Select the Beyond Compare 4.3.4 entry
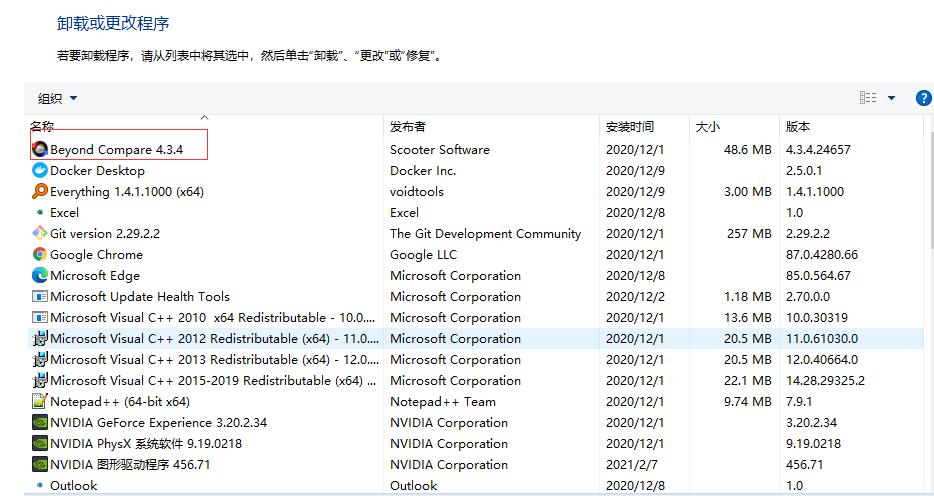Viewport: 934px width, 496px height. coord(116,149)
